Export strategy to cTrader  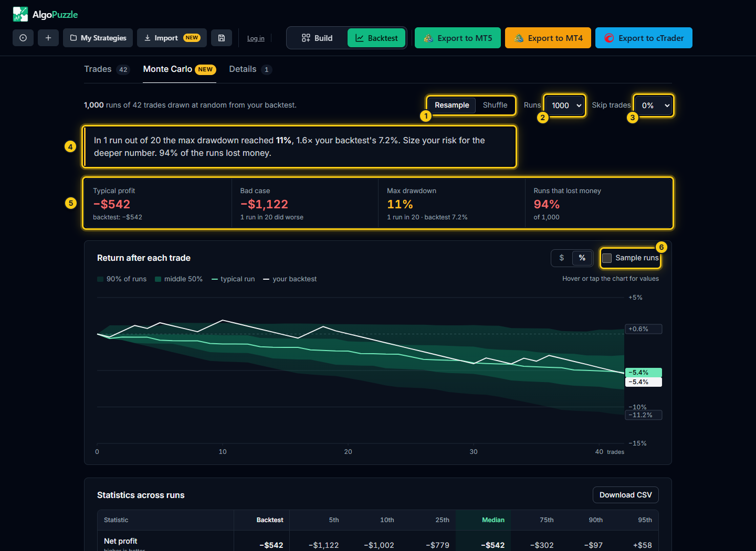click(644, 38)
